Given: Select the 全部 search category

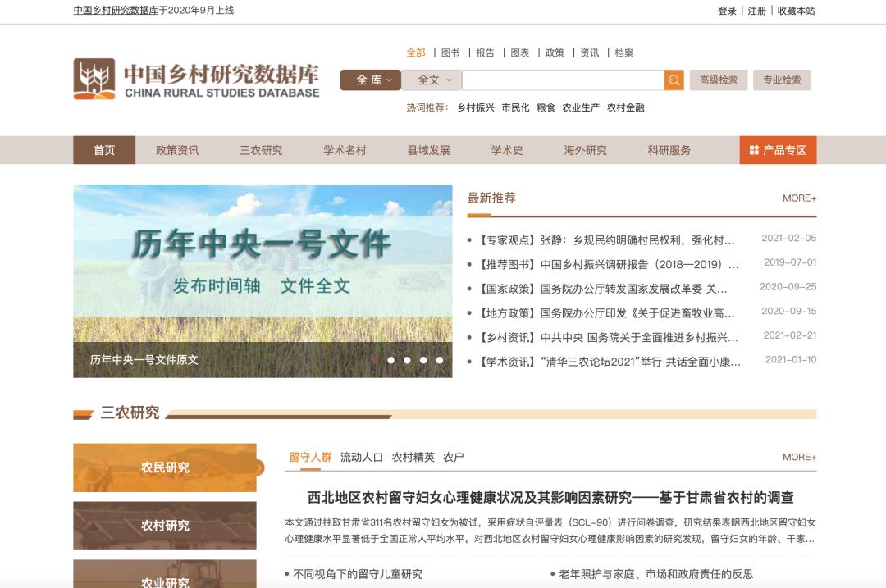Looking at the screenshot, I should [416, 52].
